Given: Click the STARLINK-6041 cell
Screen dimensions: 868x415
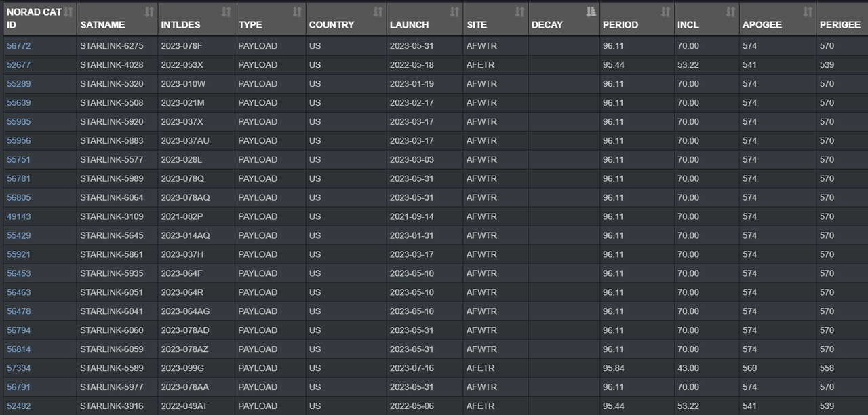Looking at the screenshot, I should click(117, 311).
